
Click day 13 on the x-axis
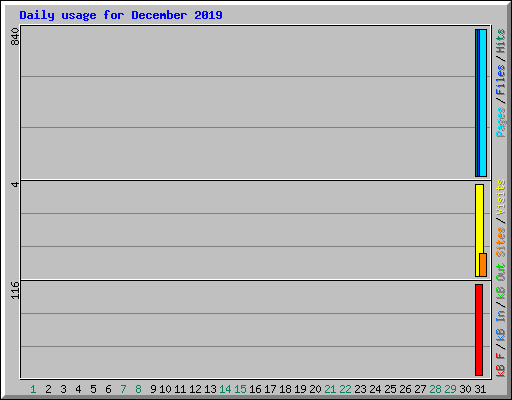coord(210,389)
